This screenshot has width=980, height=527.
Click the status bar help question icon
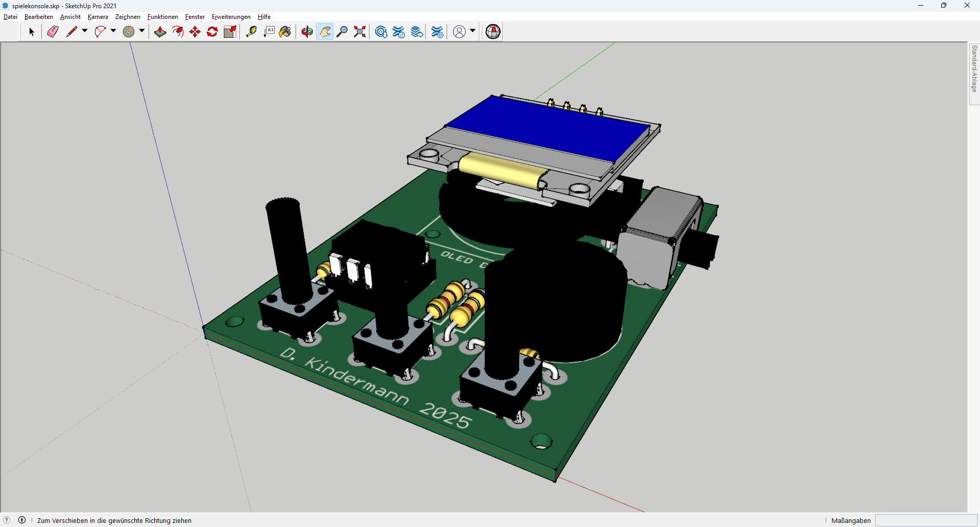[x=7, y=520]
